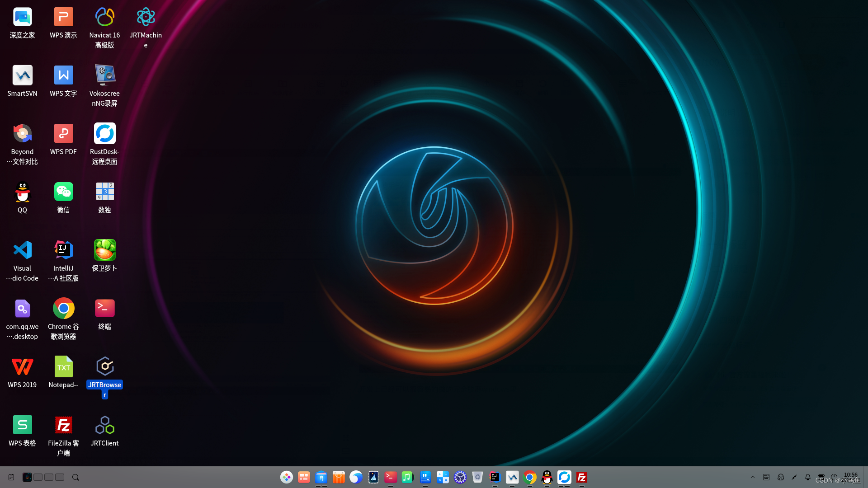868x488 pixels.
Task: Open the 深度之家 desktop icon
Action: point(22,23)
